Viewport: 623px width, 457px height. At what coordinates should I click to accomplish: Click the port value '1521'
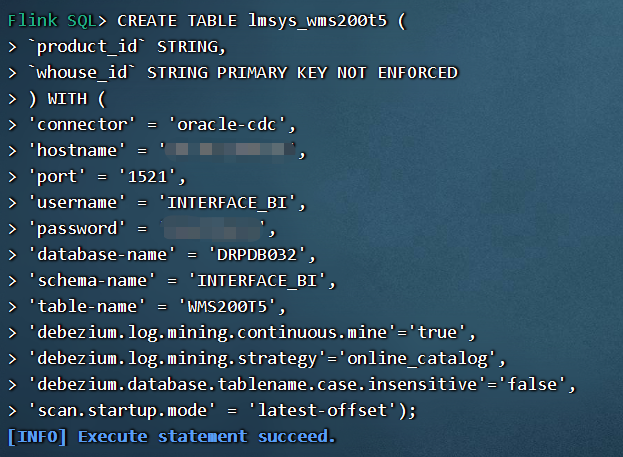point(147,177)
